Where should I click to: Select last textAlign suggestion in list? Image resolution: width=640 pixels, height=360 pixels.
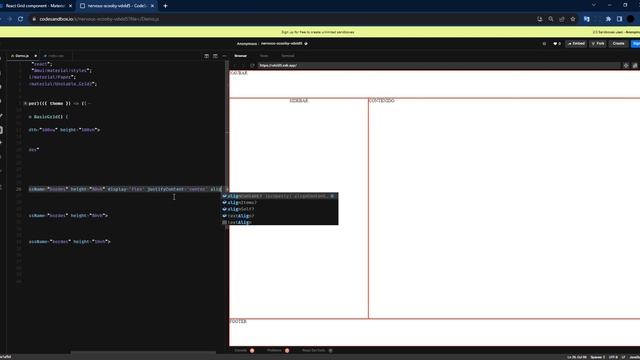(280, 222)
